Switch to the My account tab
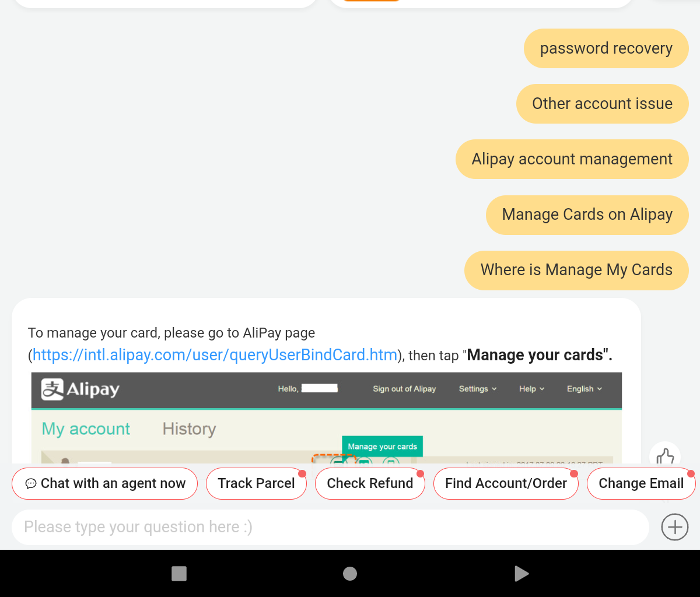 click(85, 429)
